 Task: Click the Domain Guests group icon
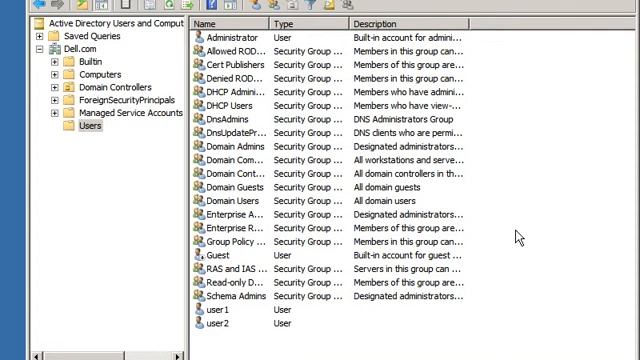tap(199, 187)
